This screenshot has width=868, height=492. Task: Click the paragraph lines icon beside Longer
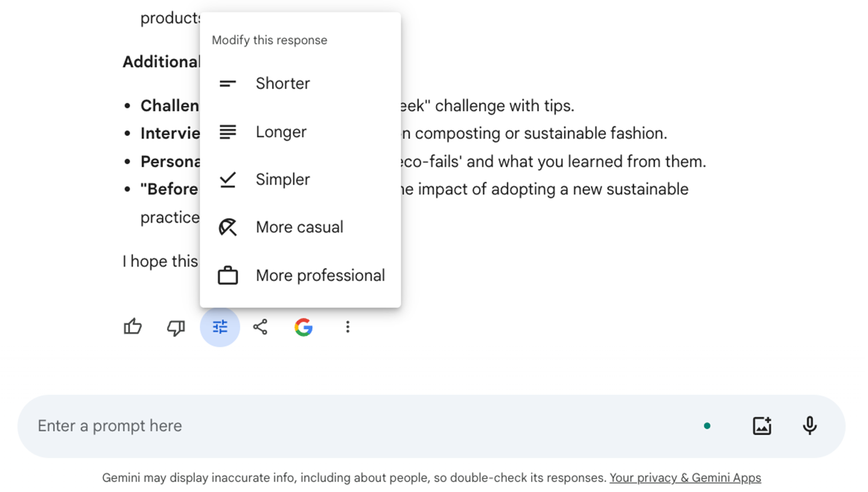tap(228, 132)
